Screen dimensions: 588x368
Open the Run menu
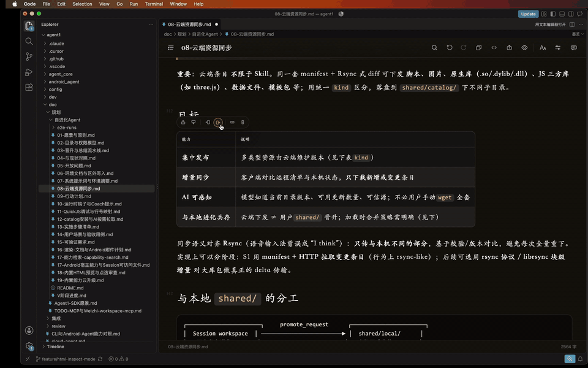point(134,4)
